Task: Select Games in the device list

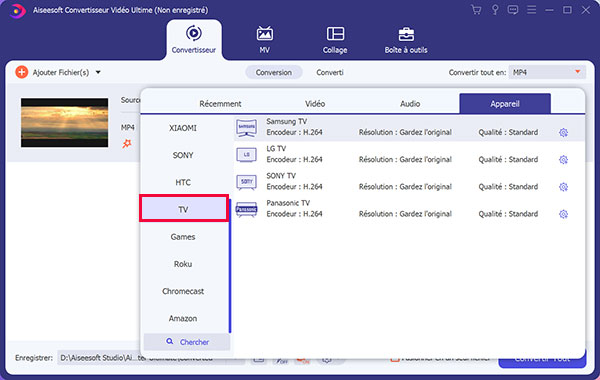Action: [x=183, y=236]
